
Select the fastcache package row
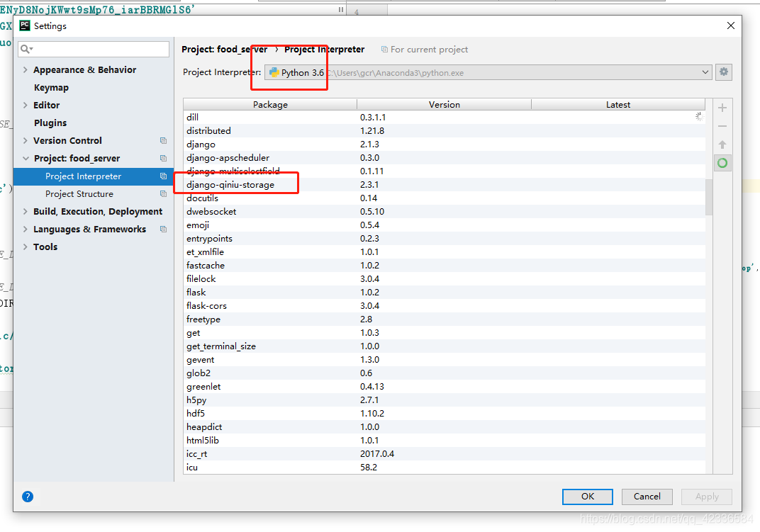pyautogui.click(x=445, y=266)
